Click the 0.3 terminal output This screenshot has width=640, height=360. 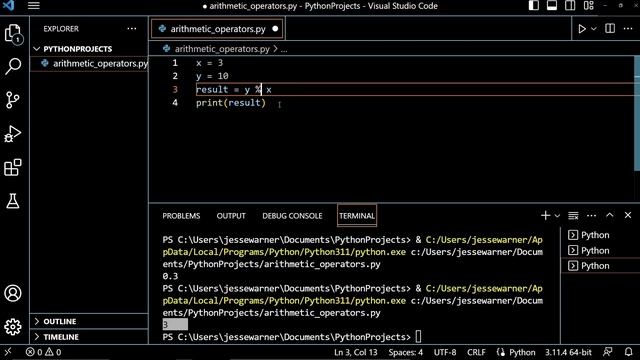point(170,276)
